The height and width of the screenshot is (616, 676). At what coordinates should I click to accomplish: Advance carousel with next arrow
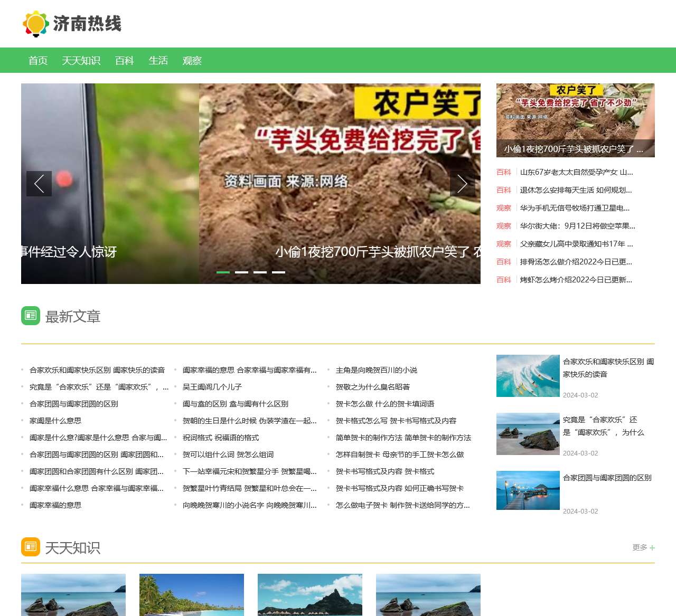[463, 184]
